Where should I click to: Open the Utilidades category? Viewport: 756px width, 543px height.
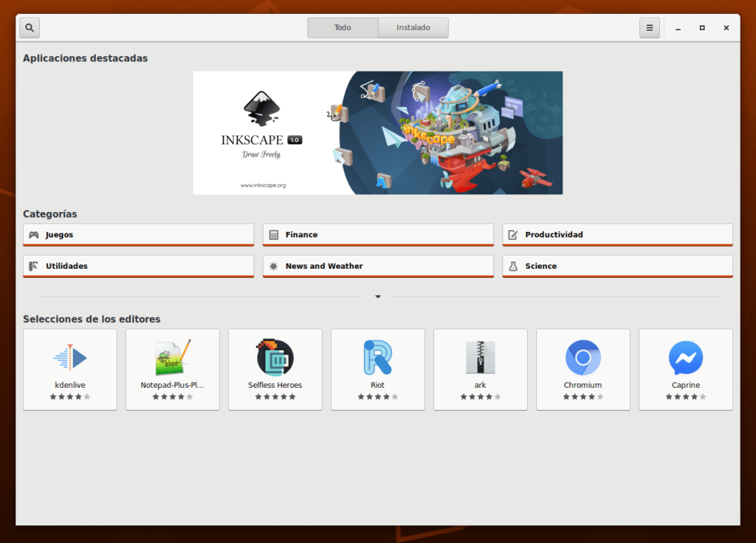click(x=138, y=266)
